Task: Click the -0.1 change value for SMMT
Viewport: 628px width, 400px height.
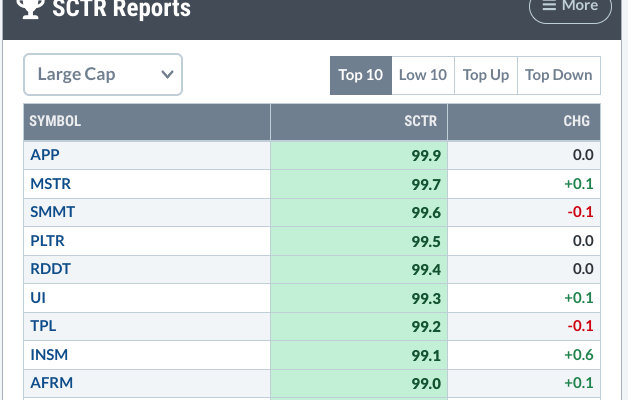Action: coord(580,212)
